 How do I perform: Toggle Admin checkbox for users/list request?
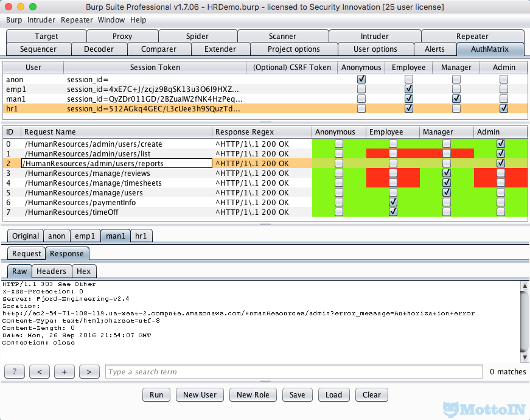[501, 153]
